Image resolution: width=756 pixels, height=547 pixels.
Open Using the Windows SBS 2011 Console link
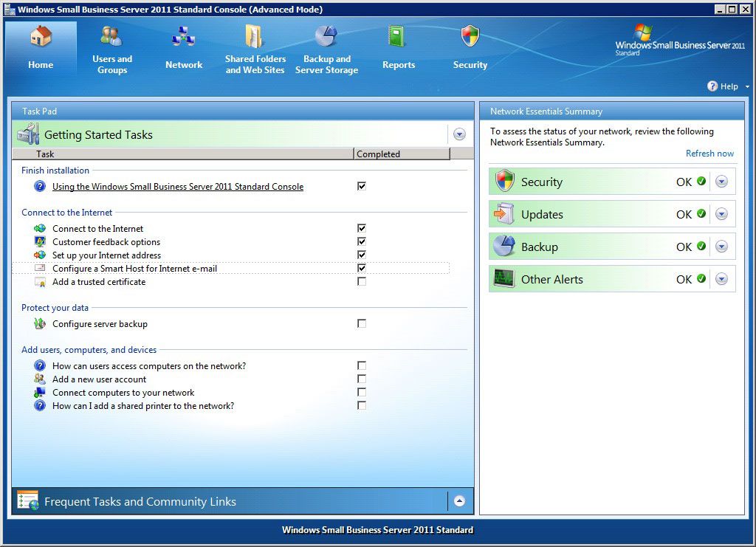178,187
